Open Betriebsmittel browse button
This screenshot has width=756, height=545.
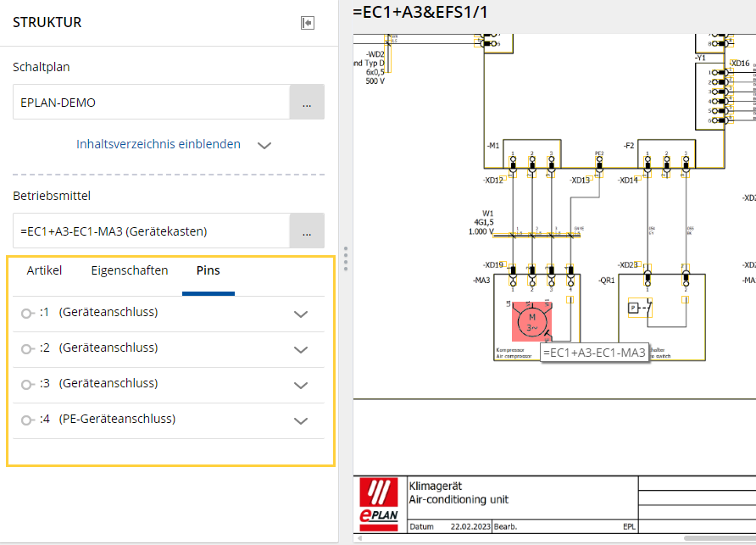(x=307, y=231)
